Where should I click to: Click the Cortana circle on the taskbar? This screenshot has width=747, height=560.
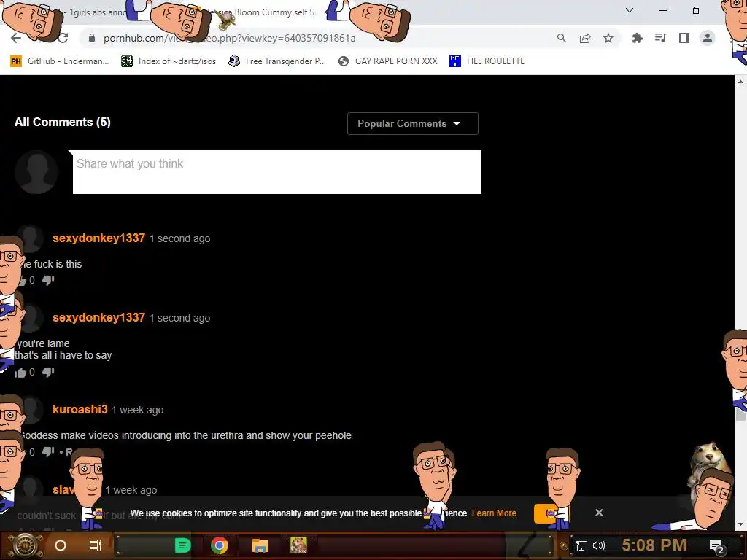pyautogui.click(x=61, y=545)
